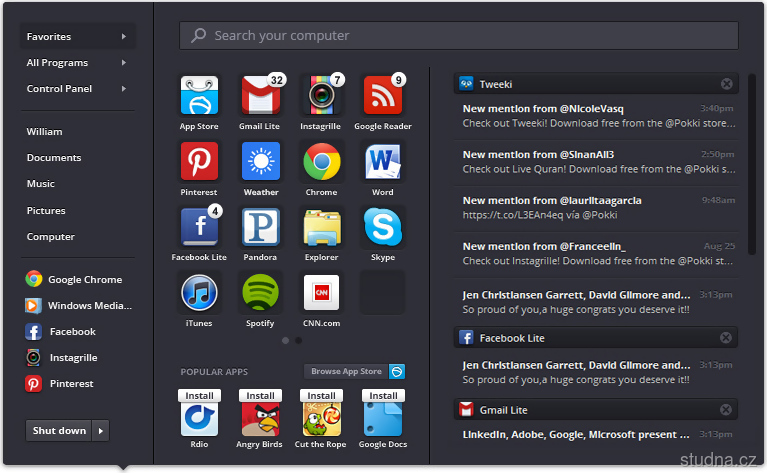767x473 pixels.
Task: Launch the Spotify app
Action: click(x=261, y=293)
